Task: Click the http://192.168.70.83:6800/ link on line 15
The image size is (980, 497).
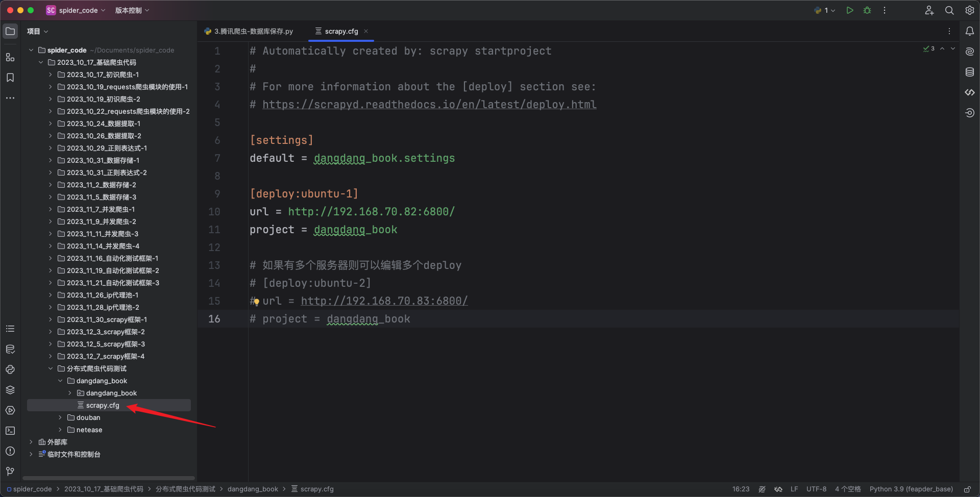Action: click(384, 301)
